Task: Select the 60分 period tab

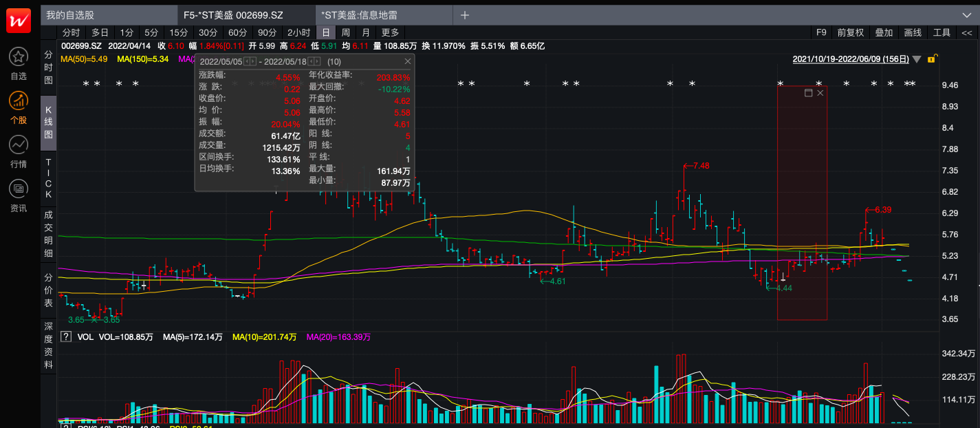Action: tap(238, 32)
